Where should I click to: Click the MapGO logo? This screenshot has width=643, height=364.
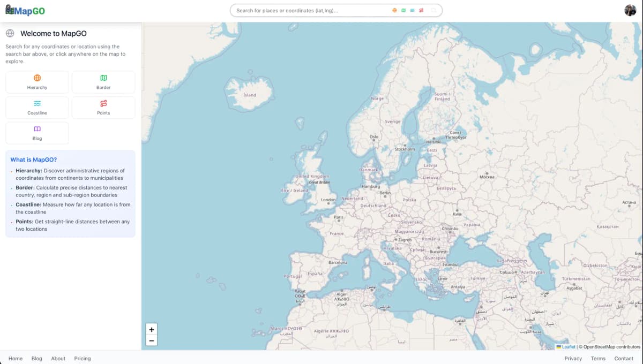25,10
